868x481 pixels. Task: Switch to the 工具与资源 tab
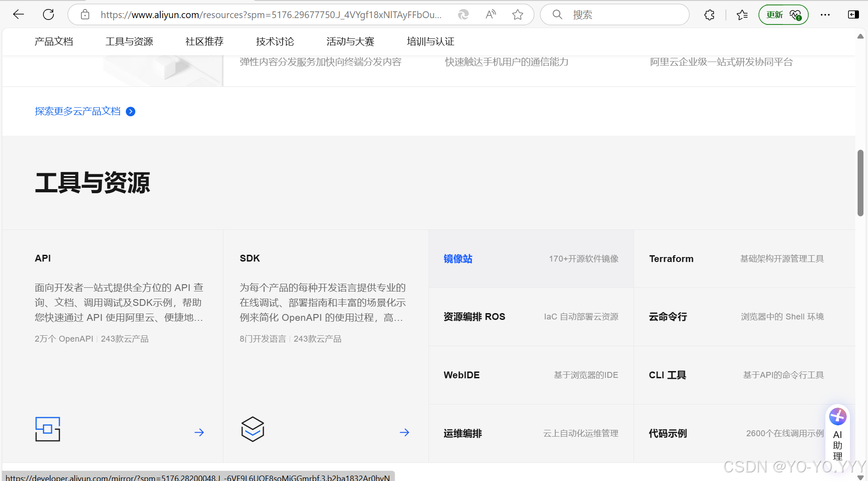point(129,42)
